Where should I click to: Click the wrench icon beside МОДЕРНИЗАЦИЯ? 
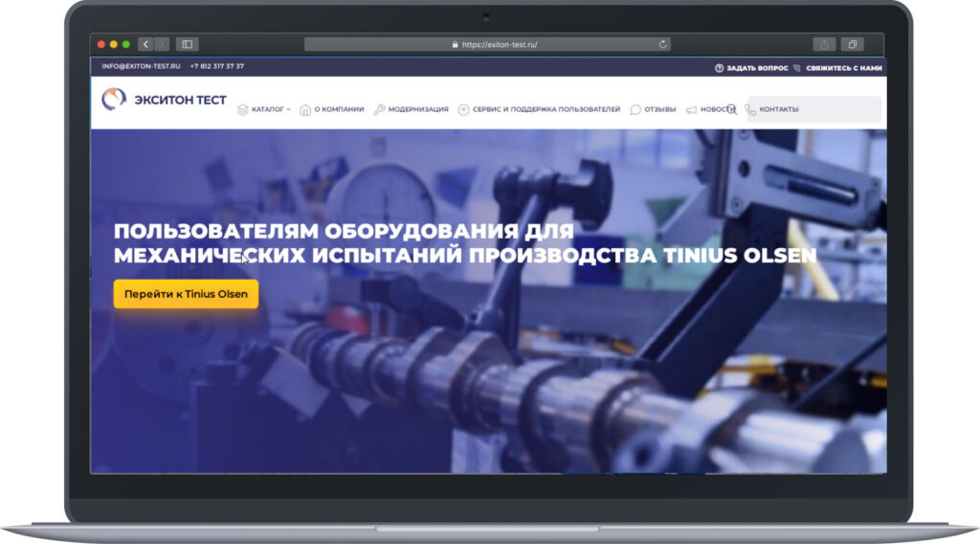pos(379,109)
